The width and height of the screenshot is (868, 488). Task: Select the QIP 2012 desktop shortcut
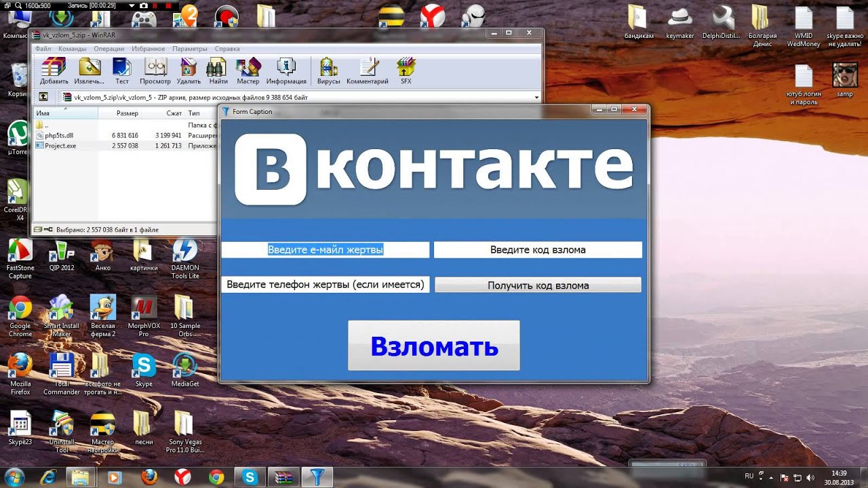coord(62,256)
